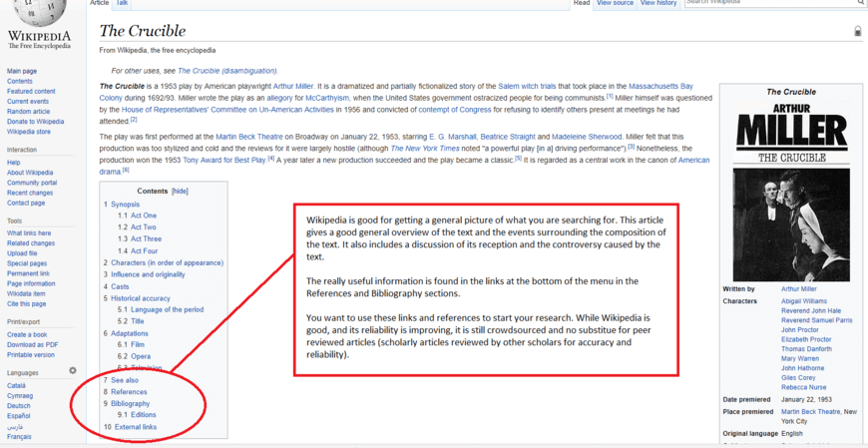The image size is (868, 448).
Task: Copy Permanent link from tools
Action: (28, 273)
